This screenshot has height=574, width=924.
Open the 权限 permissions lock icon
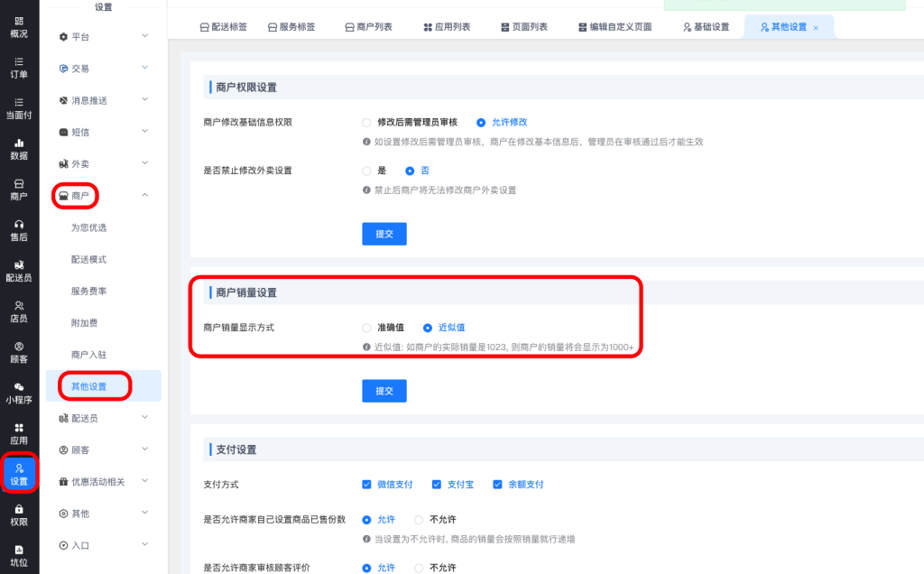[19, 514]
